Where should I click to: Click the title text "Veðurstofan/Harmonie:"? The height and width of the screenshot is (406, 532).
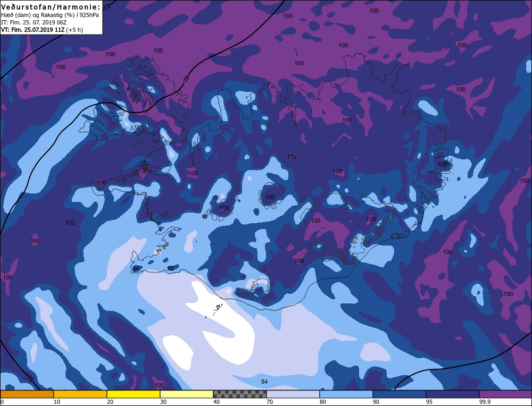[x=51, y=7]
